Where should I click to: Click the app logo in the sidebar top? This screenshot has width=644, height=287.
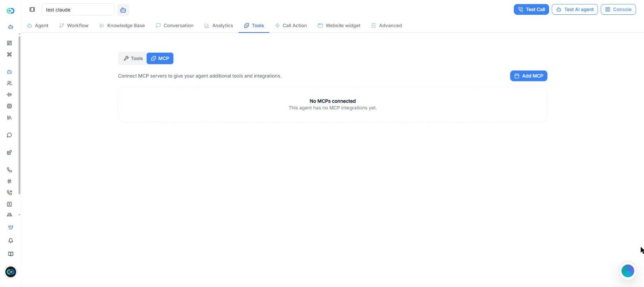click(11, 11)
